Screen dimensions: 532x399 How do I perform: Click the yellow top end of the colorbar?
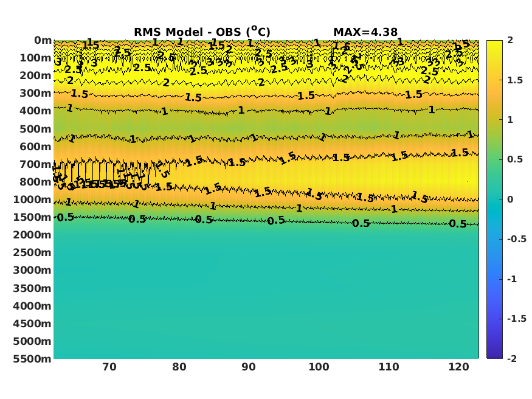(494, 44)
